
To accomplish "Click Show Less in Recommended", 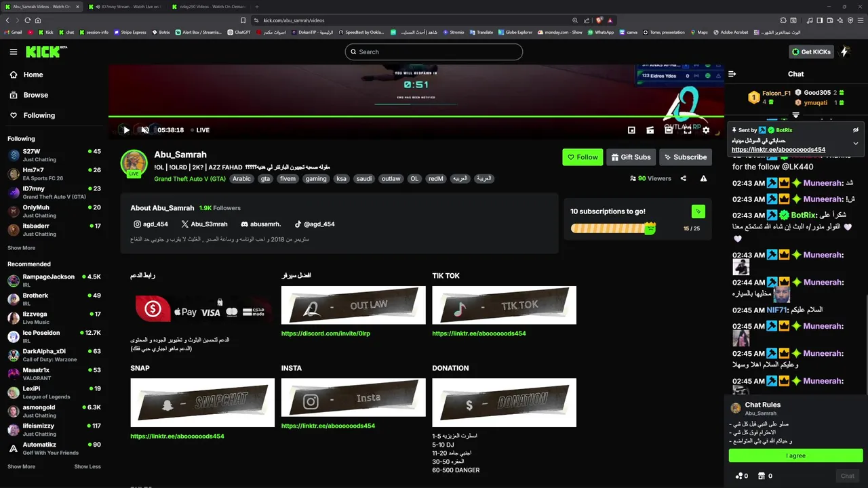I will (x=87, y=466).
